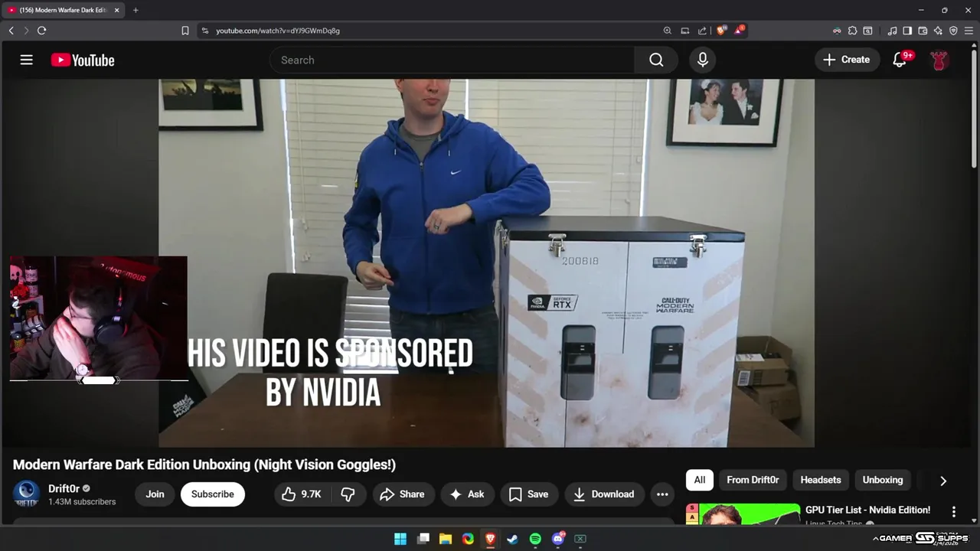Image resolution: width=980 pixels, height=551 pixels.
Task: Open Spotify from the taskbar
Action: click(535, 539)
